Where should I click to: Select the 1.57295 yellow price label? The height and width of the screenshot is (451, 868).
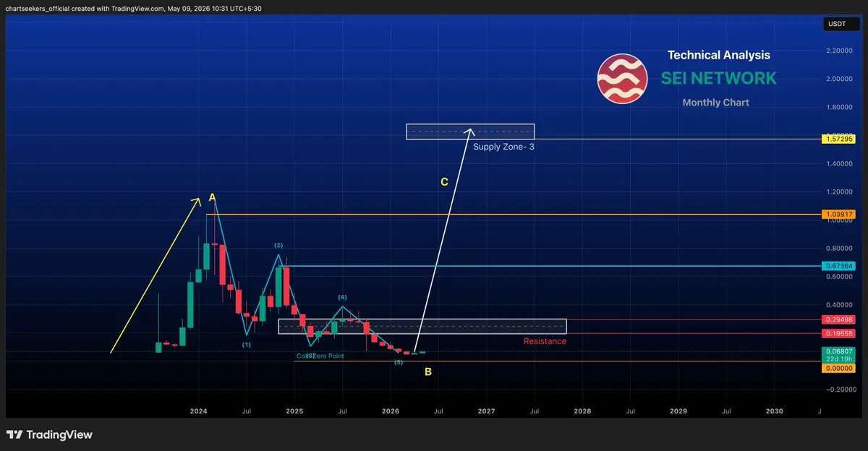(839, 138)
